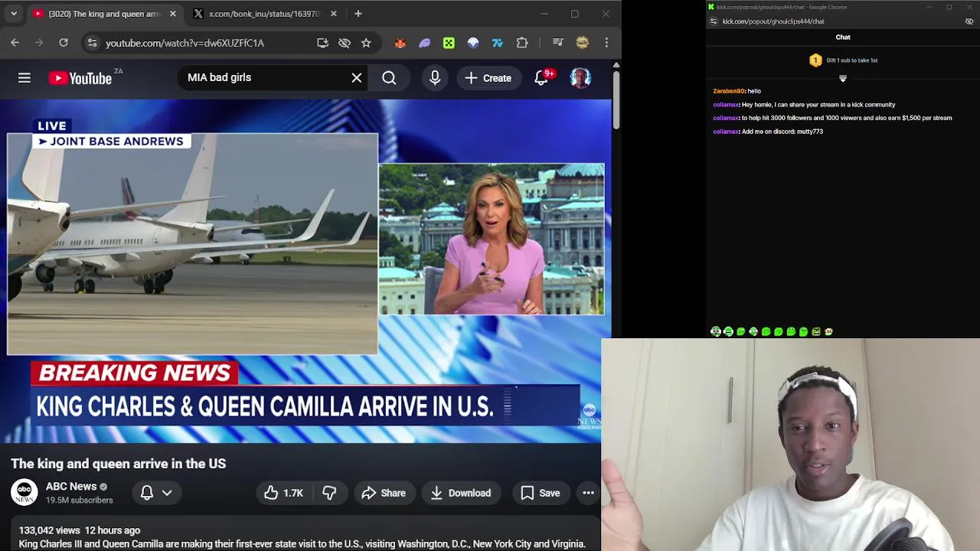980x551 pixels.
Task: Share the video
Action: (384, 493)
